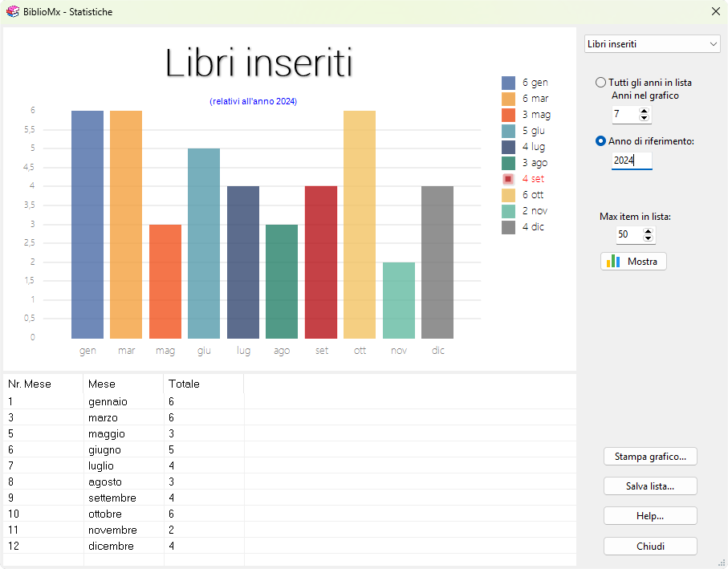The width and height of the screenshot is (728, 569).
Task: Select the "2 nov" legend color square
Action: pos(509,211)
